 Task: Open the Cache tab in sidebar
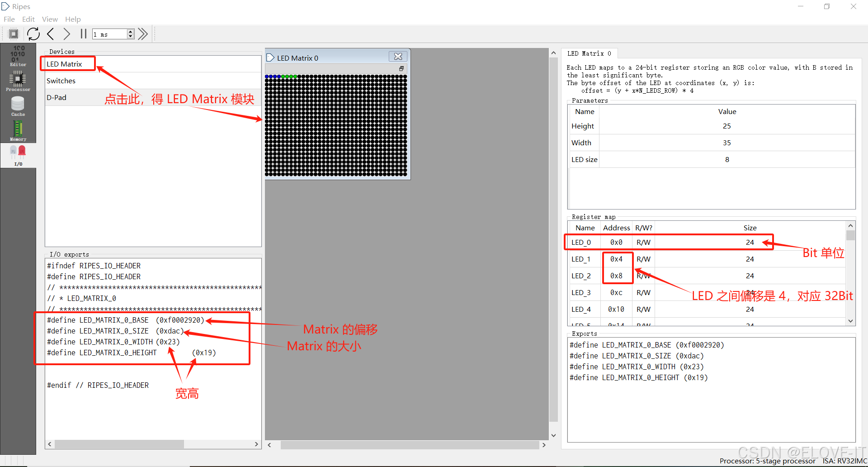click(x=18, y=106)
